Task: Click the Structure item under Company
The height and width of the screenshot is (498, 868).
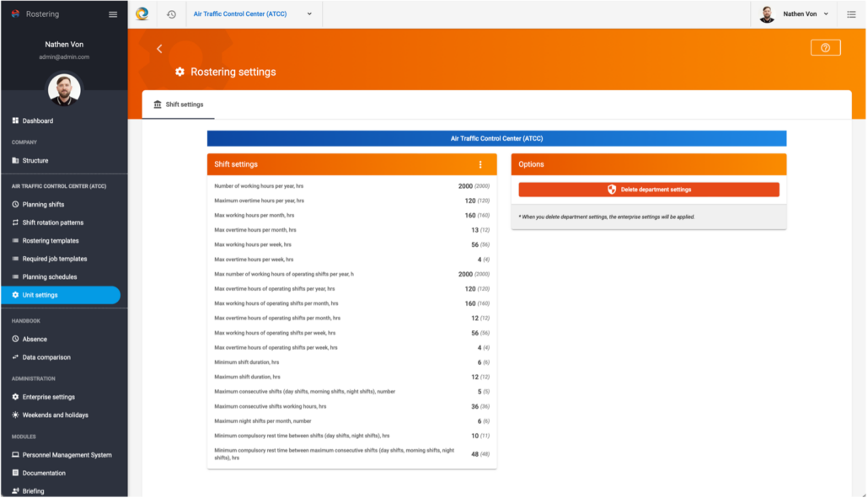Action: (x=35, y=160)
